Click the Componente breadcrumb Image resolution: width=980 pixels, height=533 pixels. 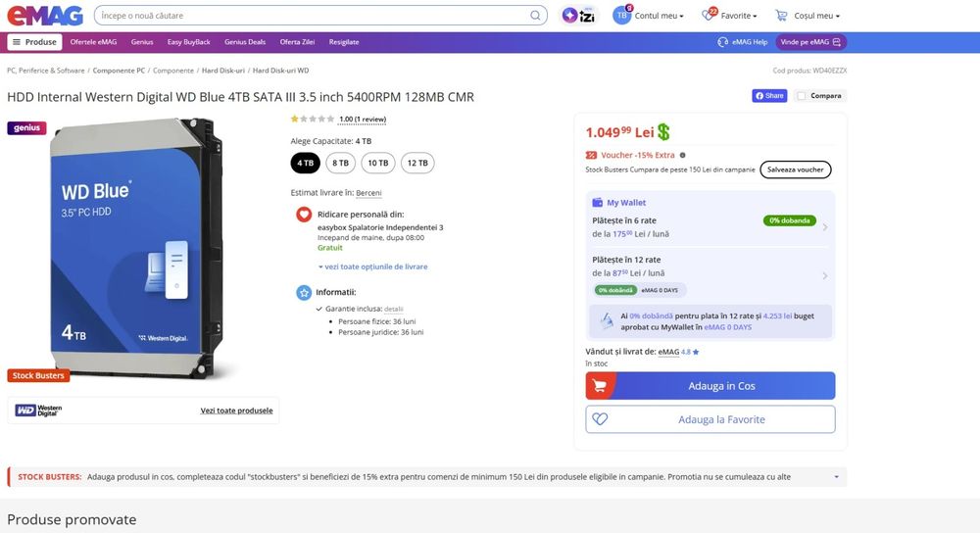(x=173, y=71)
